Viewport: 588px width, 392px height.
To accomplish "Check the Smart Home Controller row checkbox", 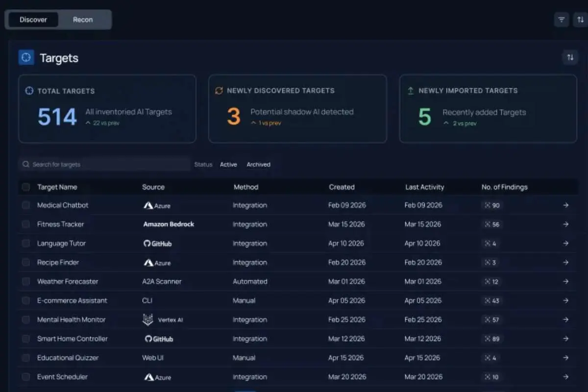I will pos(26,339).
